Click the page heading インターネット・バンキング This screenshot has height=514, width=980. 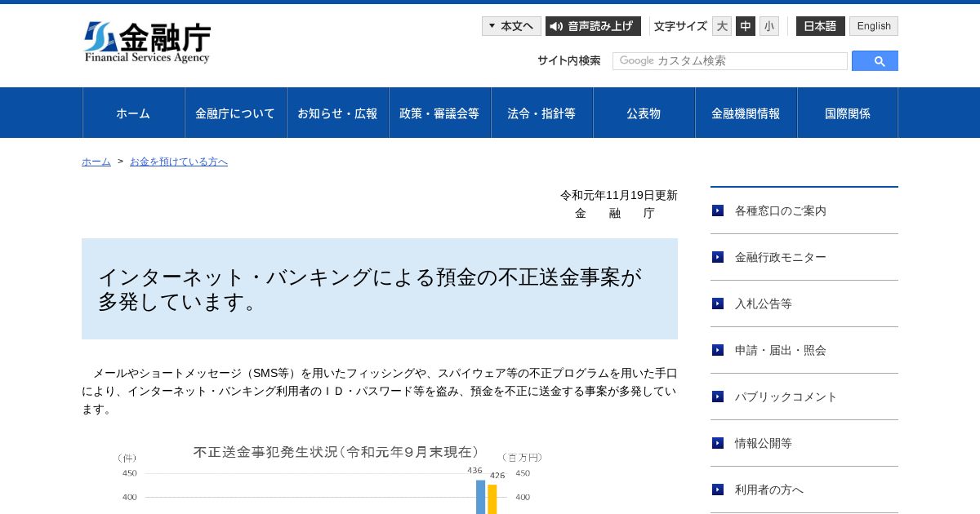point(380,289)
